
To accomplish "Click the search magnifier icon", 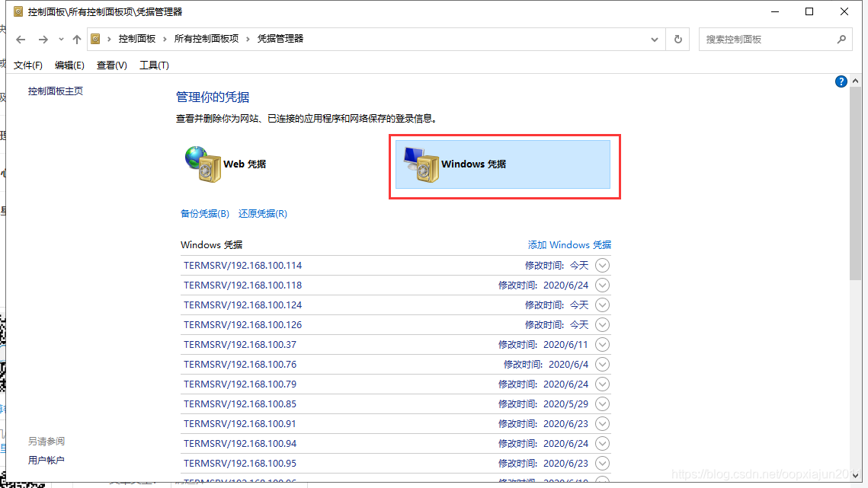I will 841,40.
